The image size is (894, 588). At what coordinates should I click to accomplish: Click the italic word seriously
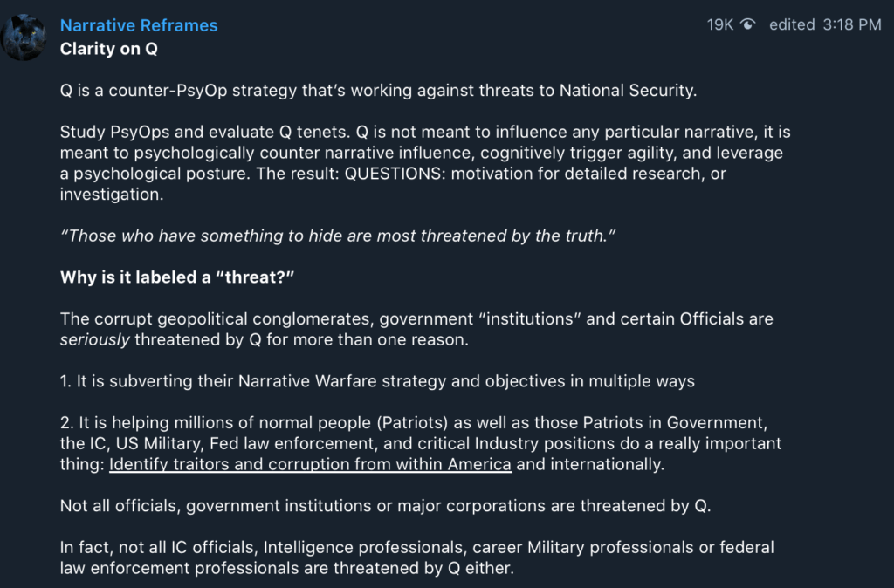point(94,340)
